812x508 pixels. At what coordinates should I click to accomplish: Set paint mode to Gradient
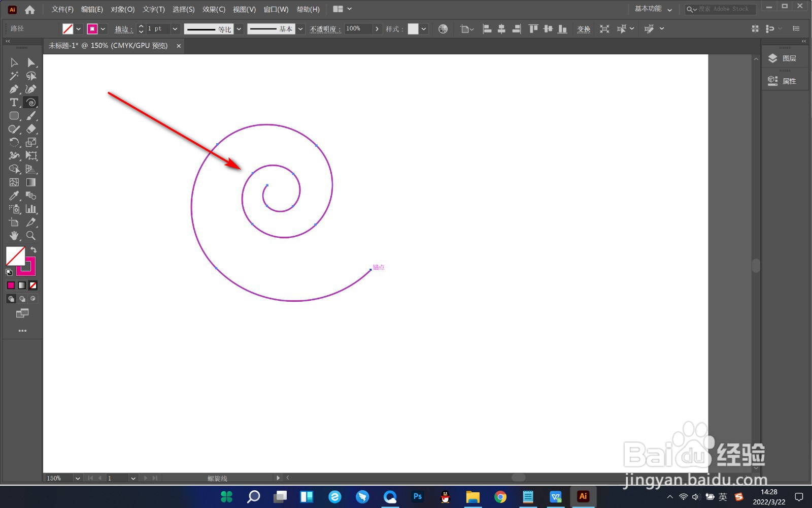tap(22, 285)
